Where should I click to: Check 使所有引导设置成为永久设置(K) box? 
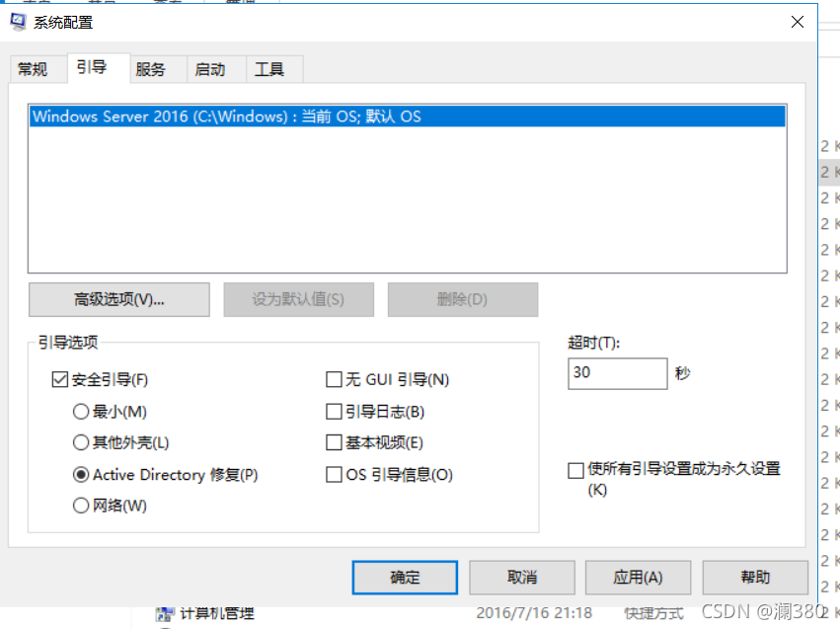(575, 470)
